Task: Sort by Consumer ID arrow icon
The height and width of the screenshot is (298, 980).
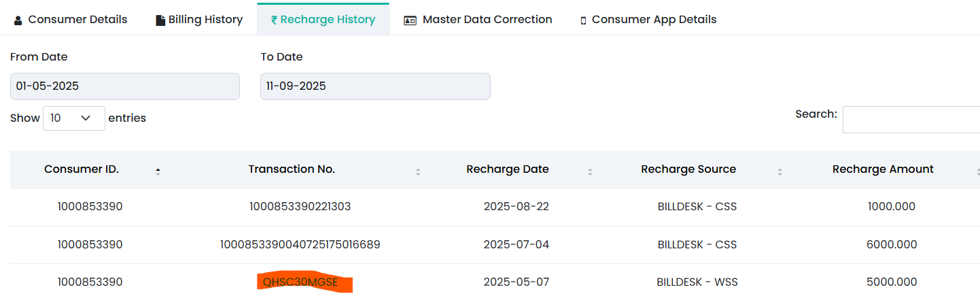Action: 158,171
